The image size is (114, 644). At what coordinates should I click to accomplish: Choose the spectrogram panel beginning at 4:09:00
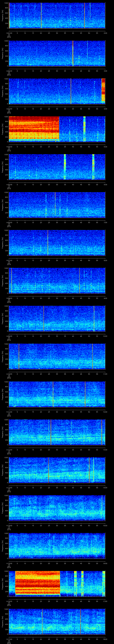[x=57, y=318]
